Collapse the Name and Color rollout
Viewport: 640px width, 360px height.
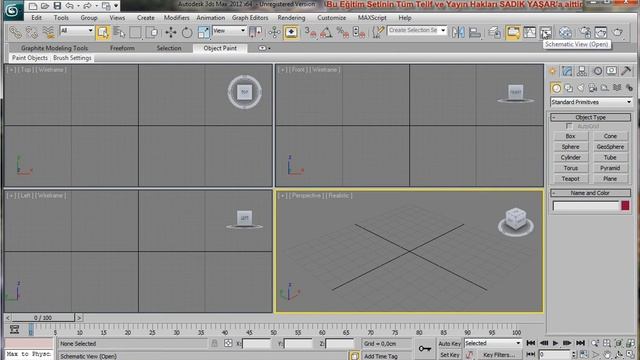pyautogui.click(x=590, y=193)
